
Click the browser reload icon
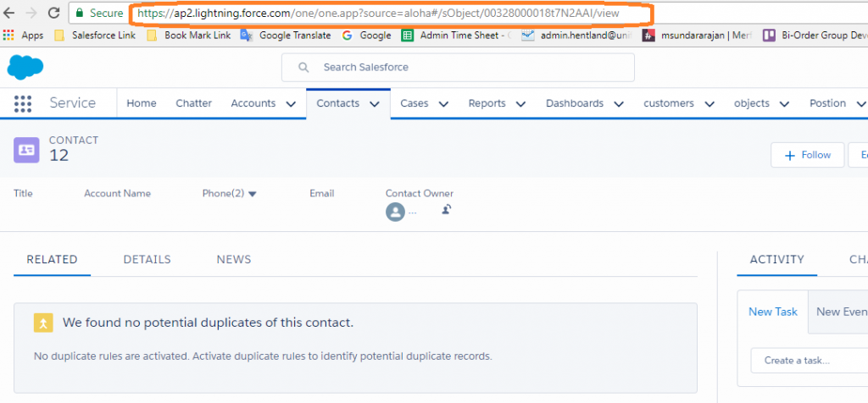[53, 14]
